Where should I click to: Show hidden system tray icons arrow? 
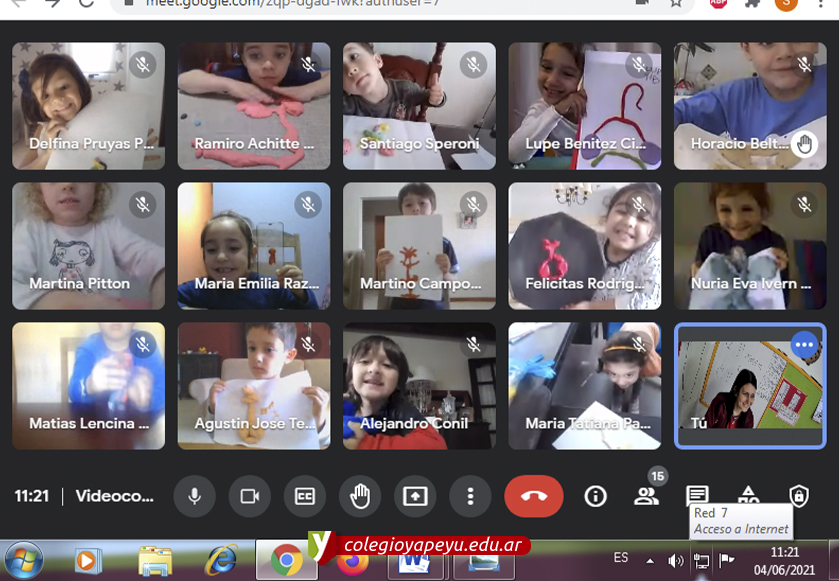[x=651, y=560]
